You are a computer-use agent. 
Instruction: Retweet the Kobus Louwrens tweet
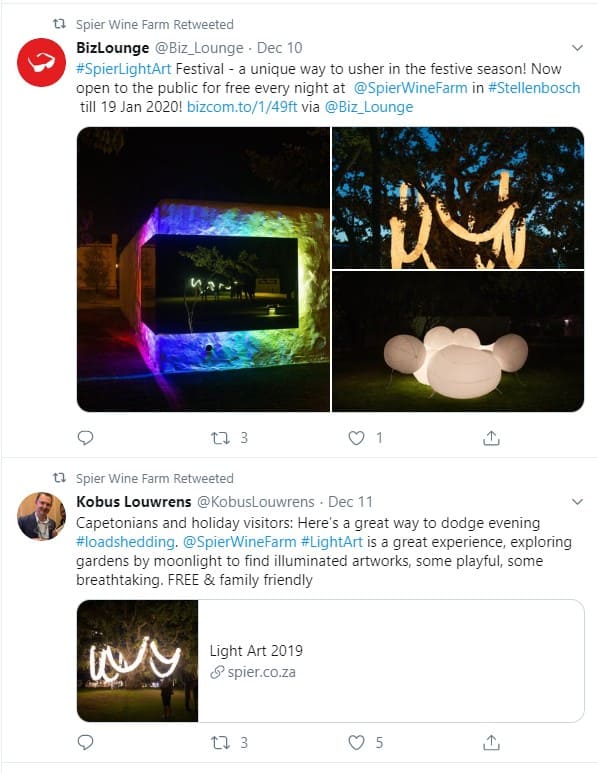tap(220, 742)
